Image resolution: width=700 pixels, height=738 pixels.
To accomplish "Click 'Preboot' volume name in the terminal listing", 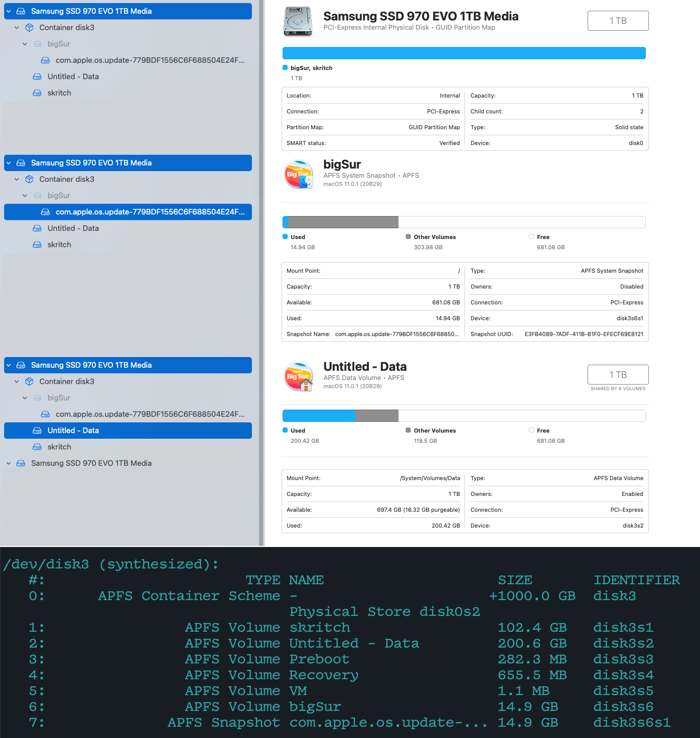I will (x=319, y=659).
